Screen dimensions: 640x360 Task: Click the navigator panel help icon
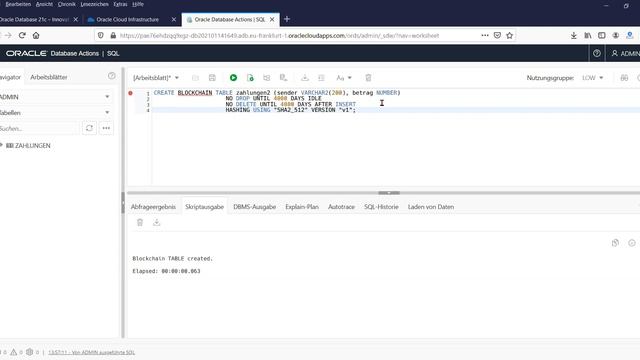(x=111, y=76)
